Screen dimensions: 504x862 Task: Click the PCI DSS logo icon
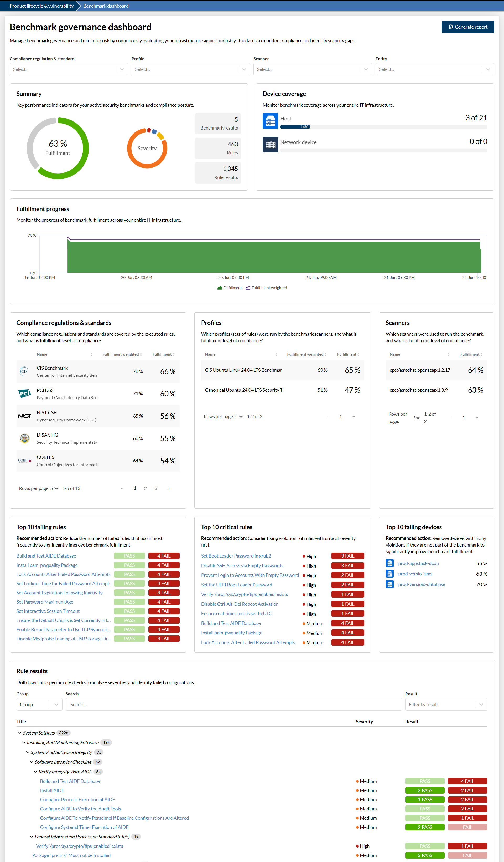click(x=24, y=394)
